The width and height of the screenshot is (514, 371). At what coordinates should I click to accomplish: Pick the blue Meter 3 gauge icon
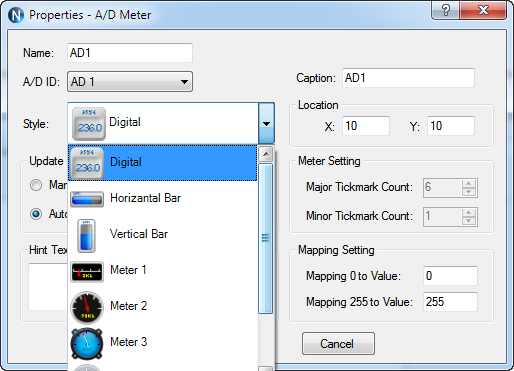coord(87,344)
